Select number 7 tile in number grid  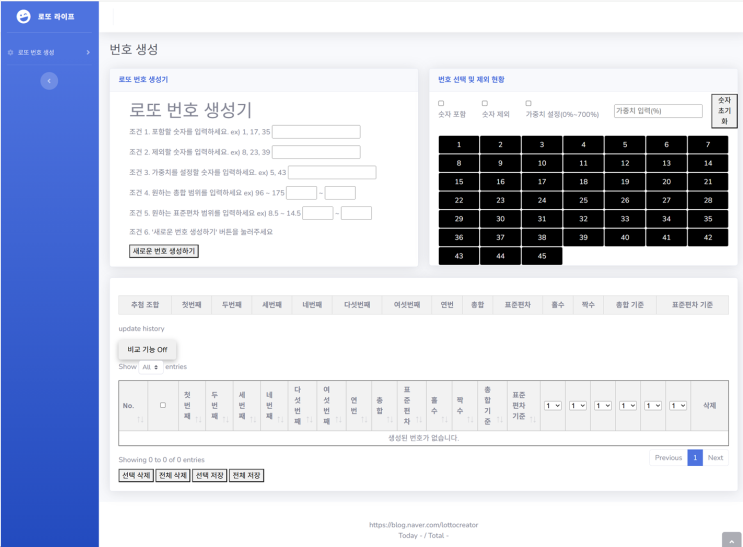[x=708, y=145]
